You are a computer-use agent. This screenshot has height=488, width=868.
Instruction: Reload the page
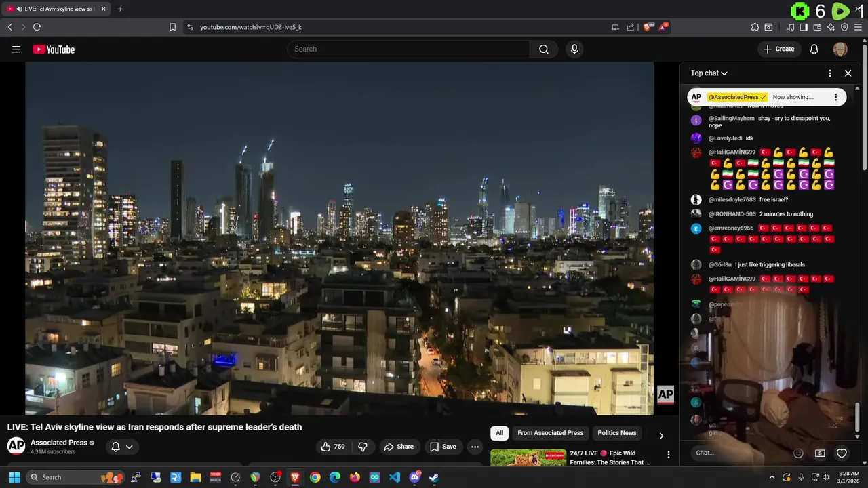(37, 27)
